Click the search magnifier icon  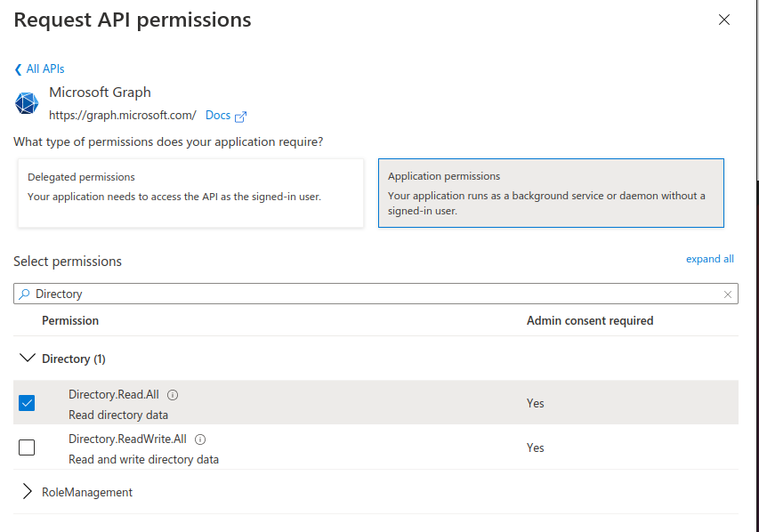25,294
